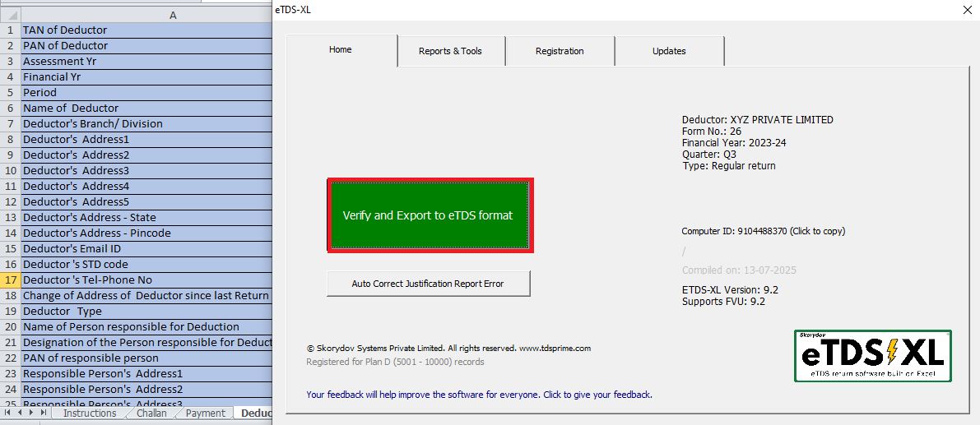Screen dimensions: 980x425
Task: Open the Updates tab
Action: 669,51
